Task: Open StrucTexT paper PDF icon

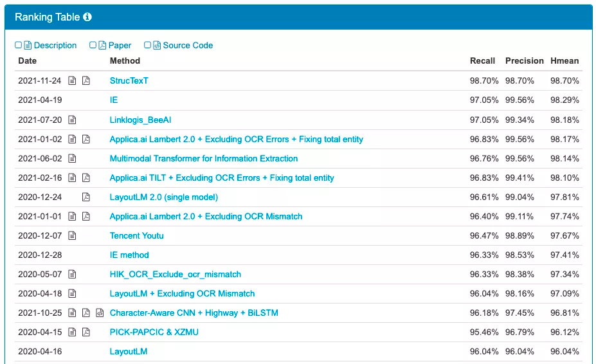Action: point(86,80)
